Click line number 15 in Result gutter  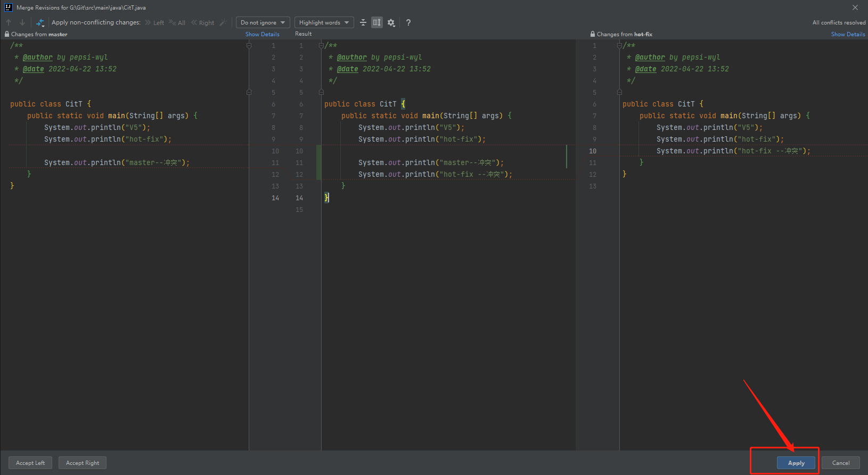[x=299, y=209]
